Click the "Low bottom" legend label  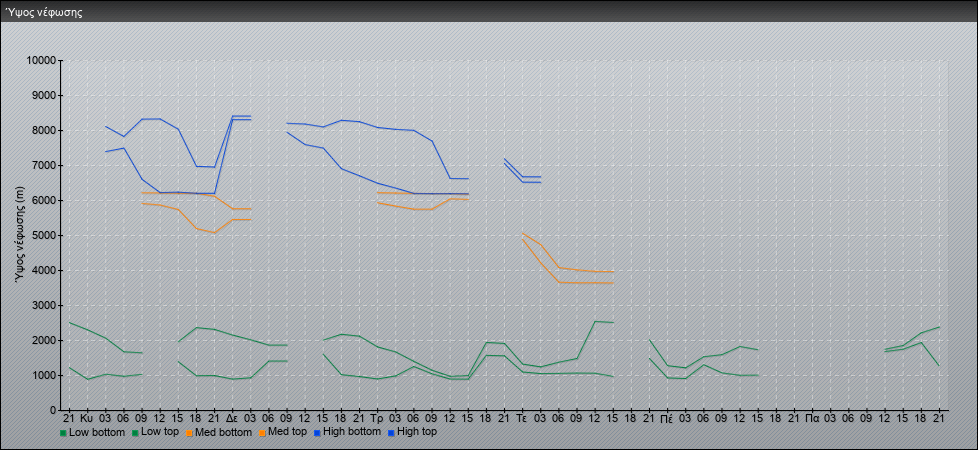click(x=97, y=432)
